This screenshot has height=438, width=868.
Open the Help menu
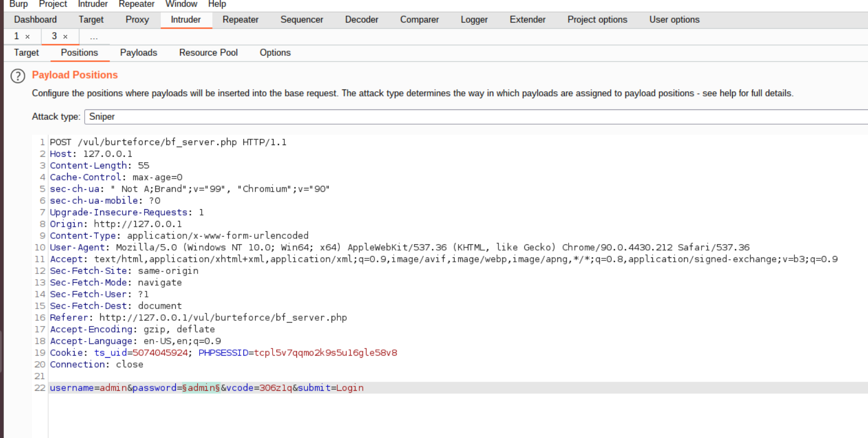tap(217, 4)
